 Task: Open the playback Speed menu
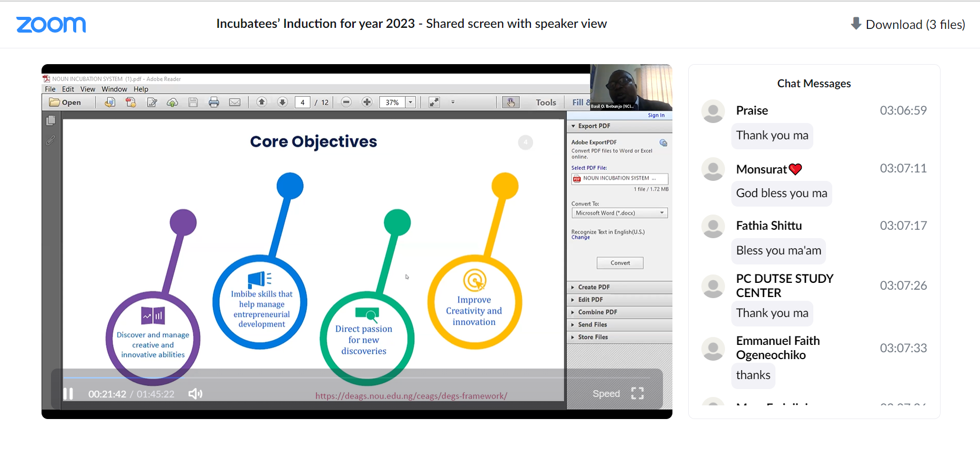606,394
